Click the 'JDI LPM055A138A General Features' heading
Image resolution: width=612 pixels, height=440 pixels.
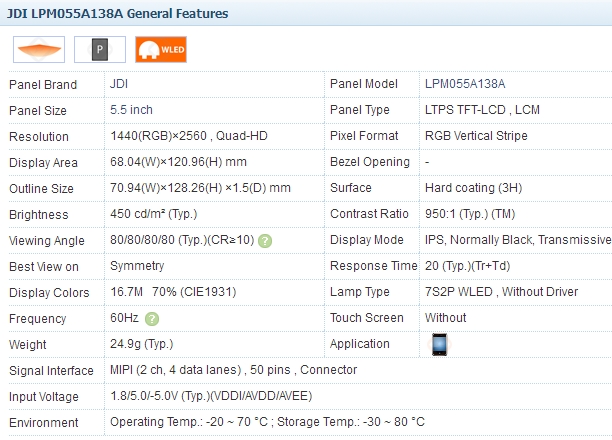(117, 14)
